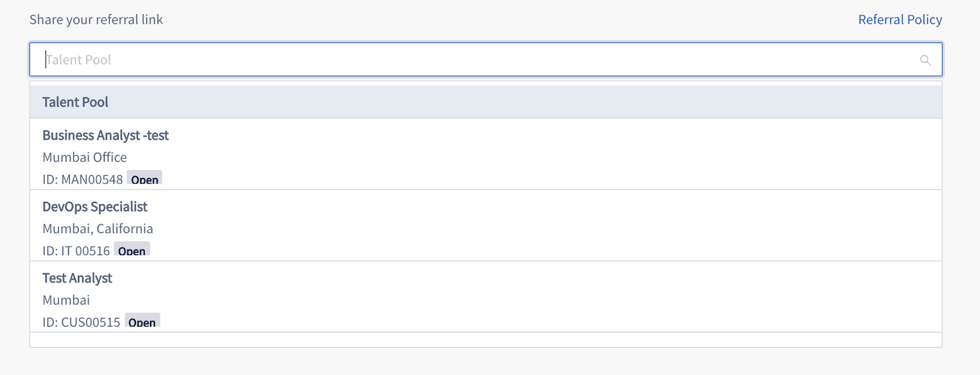Choose the Business Analyst -test job title
Viewport: 980px width, 375px height.
[x=105, y=135]
